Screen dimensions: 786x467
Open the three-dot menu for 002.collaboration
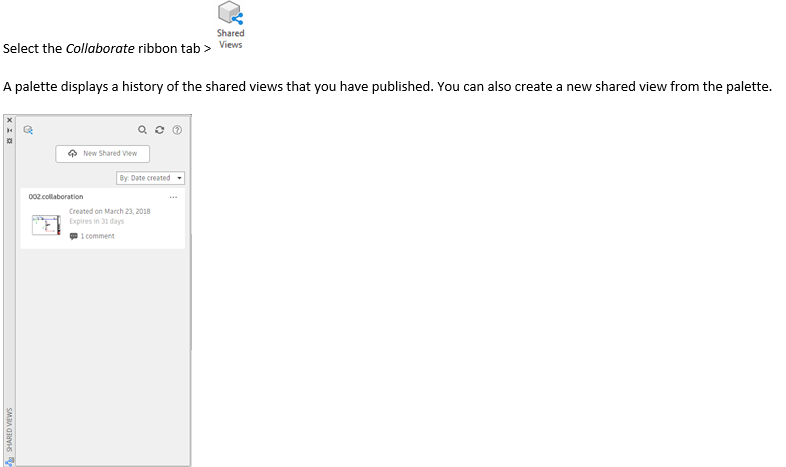coord(173,197)
